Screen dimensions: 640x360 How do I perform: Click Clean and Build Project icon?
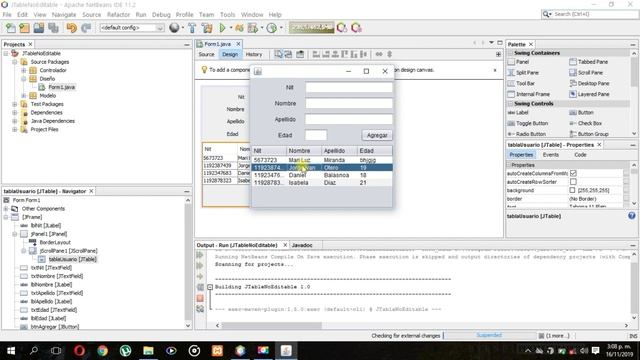click(x=207, y=28)
